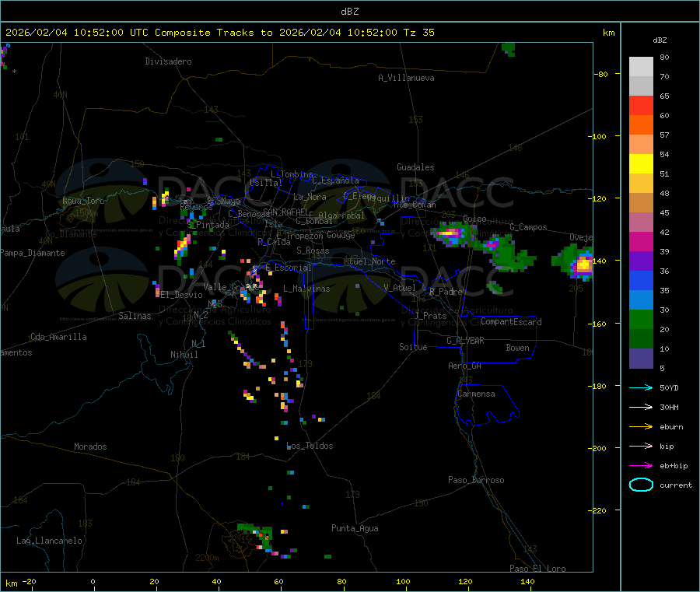Click the 'Pampa_Diamante' map label
This screenshot has height=592, width=700.
pyautogui.click(x=32, y=253)
